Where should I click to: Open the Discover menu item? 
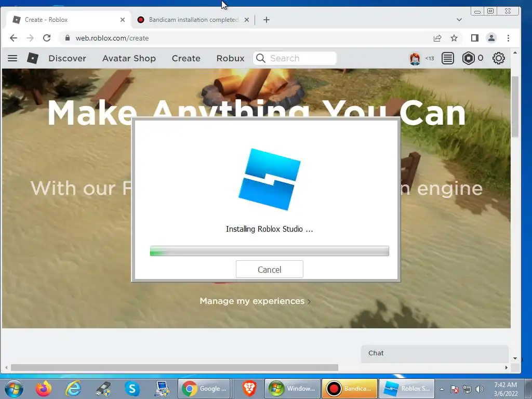coord(67,58)
